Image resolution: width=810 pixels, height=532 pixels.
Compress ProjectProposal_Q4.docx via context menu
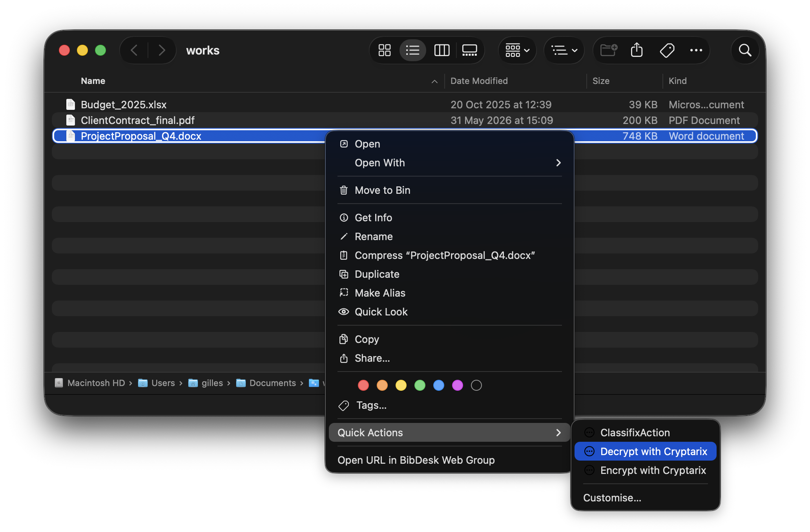coord(450,255)
